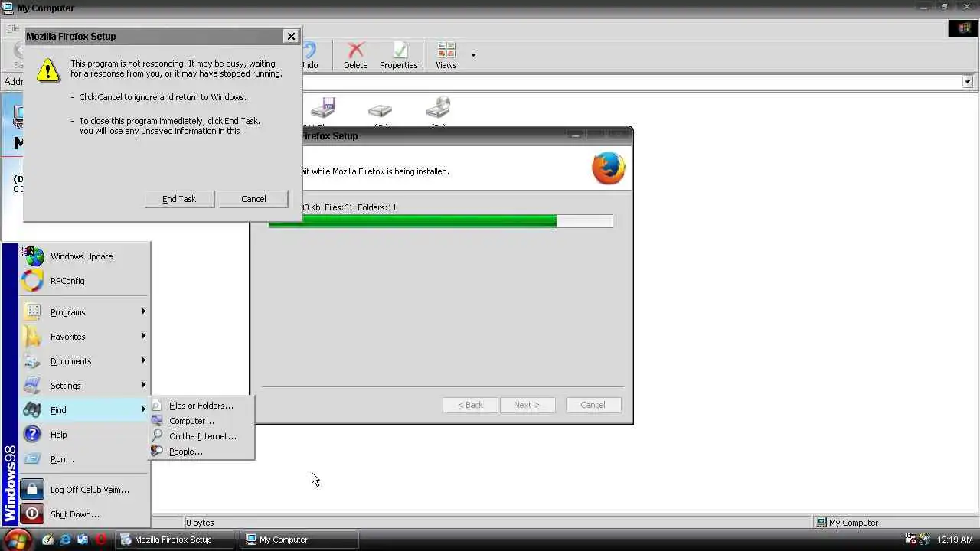Click the '0 bytes' status bar text
This screenshot has height=551, width=980.
click(200, 523)
